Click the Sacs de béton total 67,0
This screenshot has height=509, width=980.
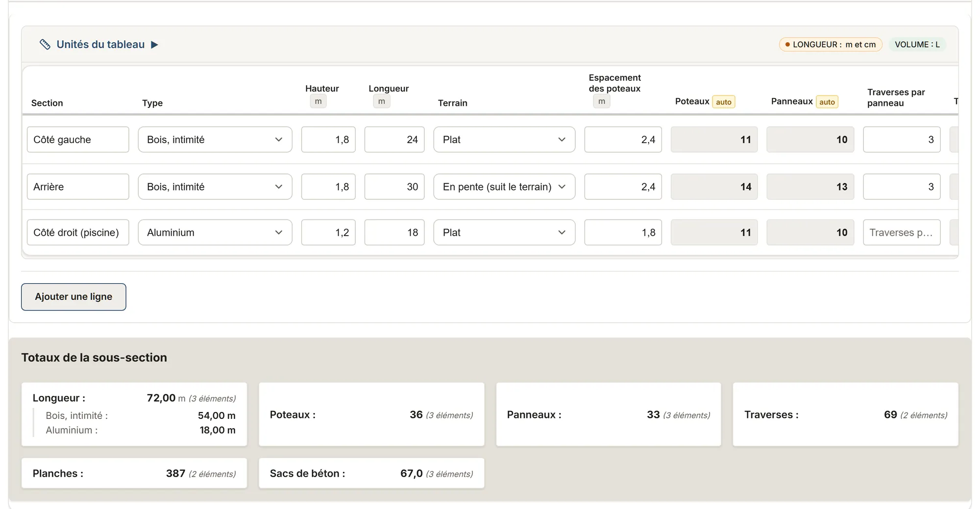411,474
